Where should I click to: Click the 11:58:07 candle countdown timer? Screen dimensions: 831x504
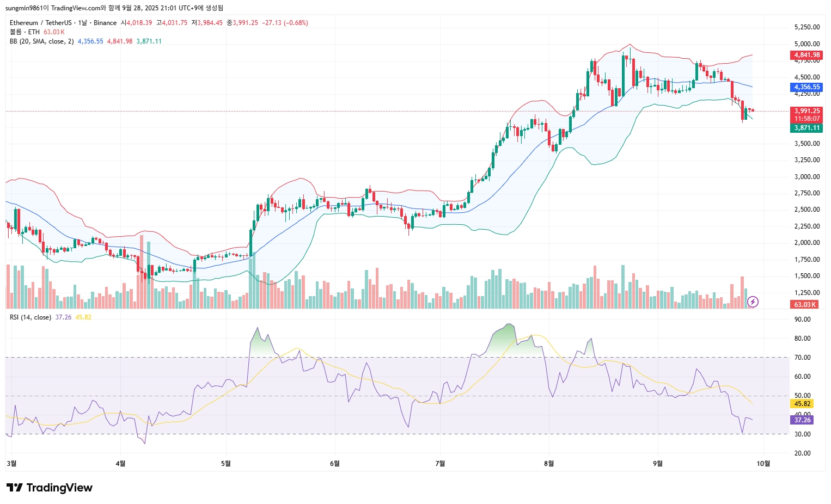click(x=806, y=119)
